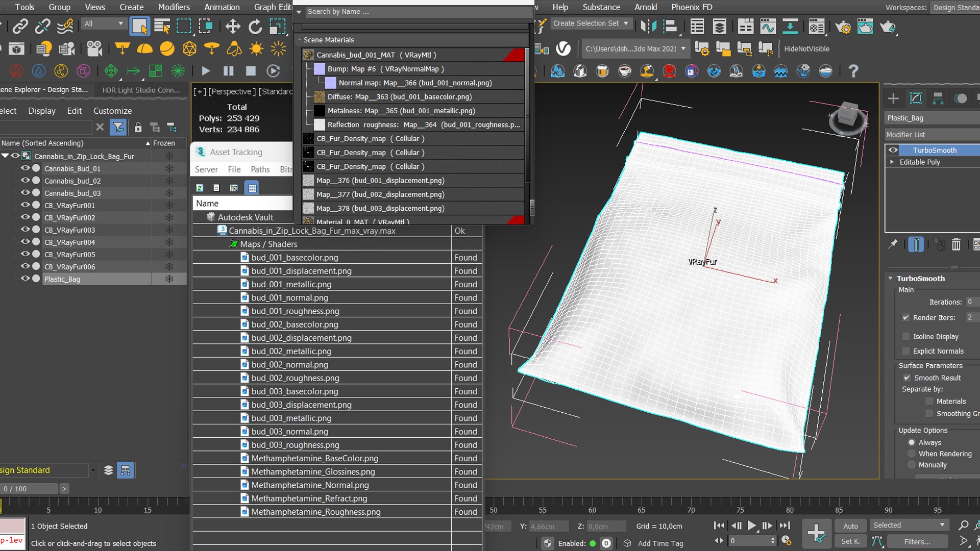Enable Isoline Display checkbox
Image resolution: width=980 pixels, height=551 pixels.
[x=906, y=336]
